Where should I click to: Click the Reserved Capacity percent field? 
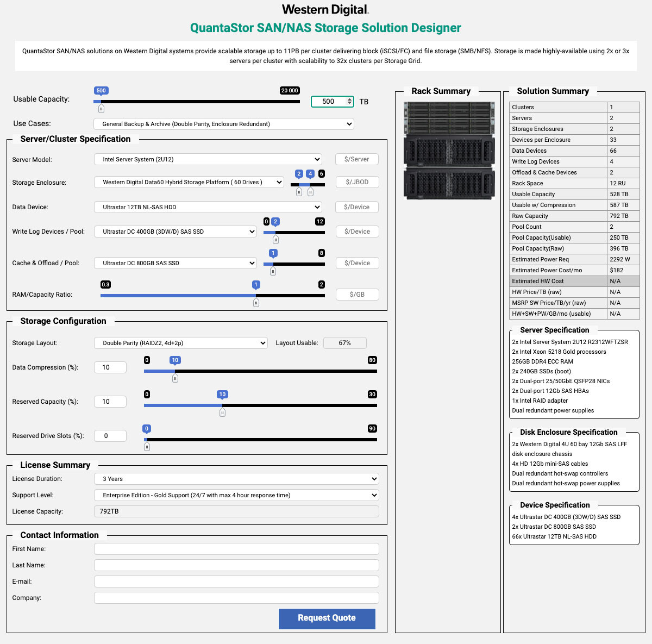pos(110,402)
